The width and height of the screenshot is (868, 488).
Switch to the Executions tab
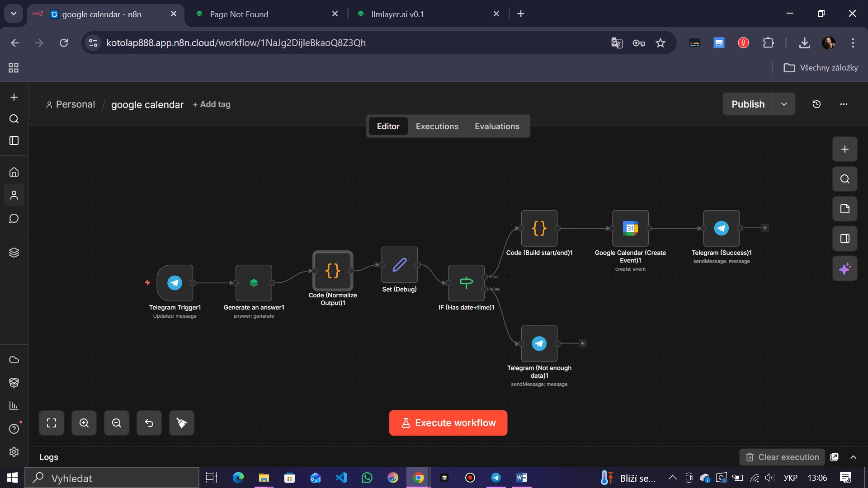click(x=437, y=126)
